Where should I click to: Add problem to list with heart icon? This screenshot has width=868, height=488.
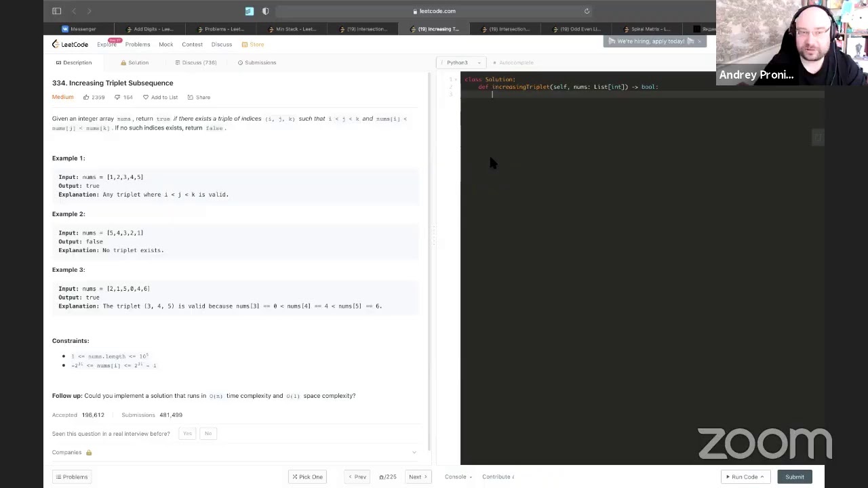160,98
